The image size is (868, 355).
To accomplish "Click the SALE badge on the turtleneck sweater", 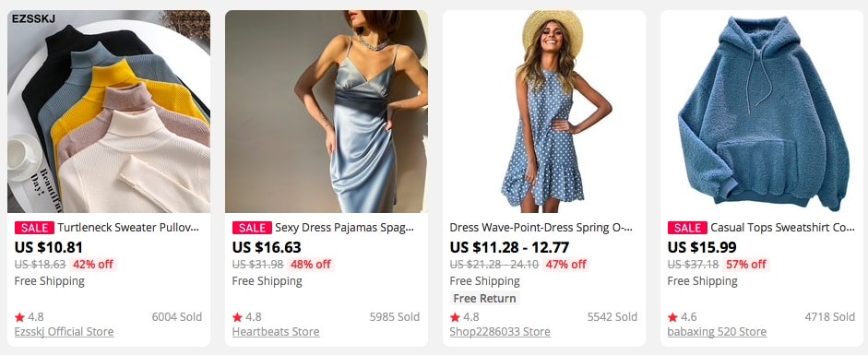I will point(34,228).
